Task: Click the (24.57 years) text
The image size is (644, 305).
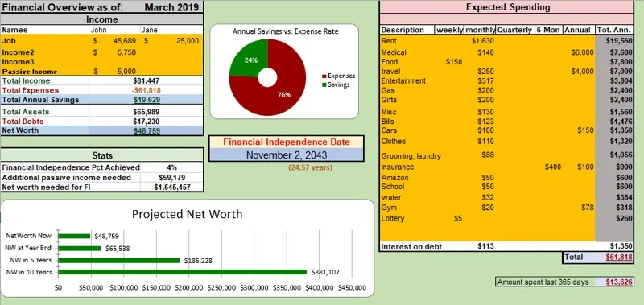Action: pyautogui.click(x=310, y=167)
